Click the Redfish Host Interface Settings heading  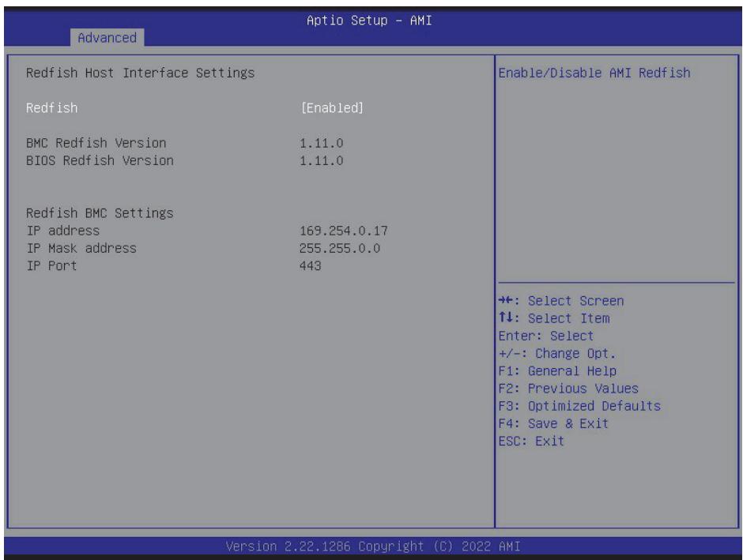point(140,73)
